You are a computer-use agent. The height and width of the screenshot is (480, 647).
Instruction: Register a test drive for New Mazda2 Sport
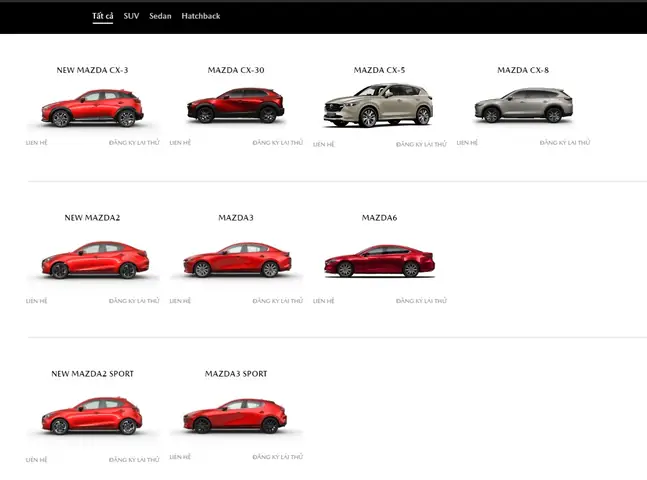point(134,460)
